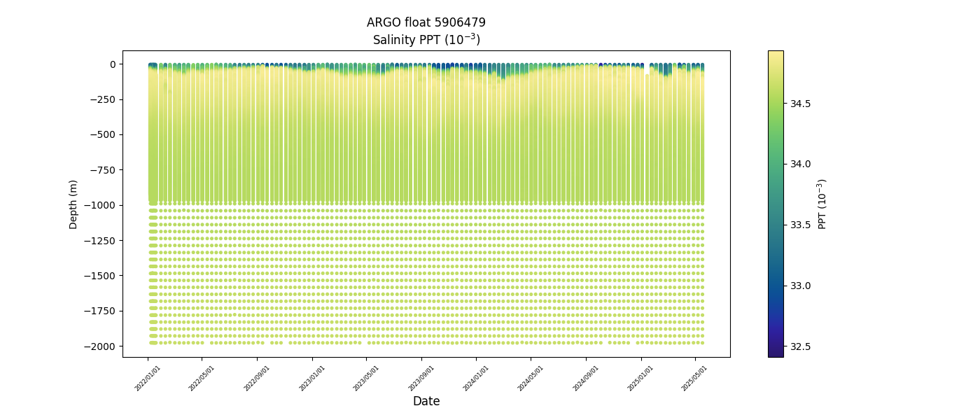Click the colorbar PPT axis label
This screenshot has width=980, height=420.
[x=822, y=204]
